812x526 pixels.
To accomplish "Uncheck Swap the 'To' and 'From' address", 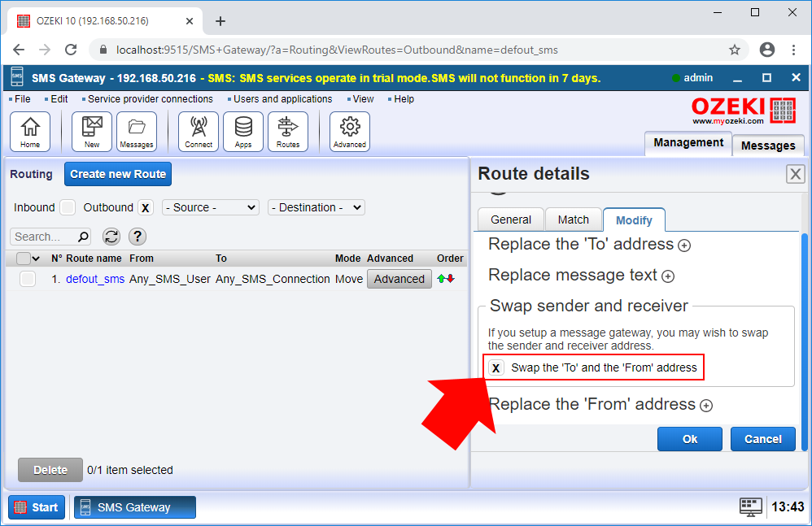I will click(x=496, y=367).
